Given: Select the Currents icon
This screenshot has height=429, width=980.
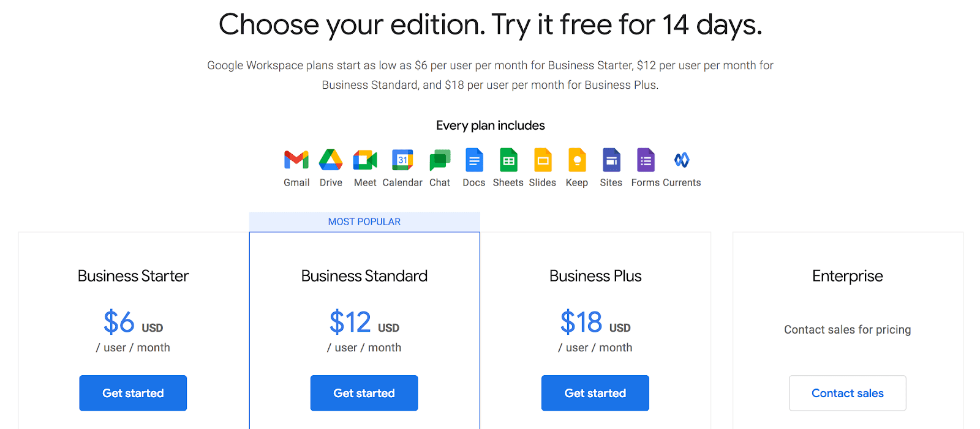Looking at the screenshot, I should point(682,160).
